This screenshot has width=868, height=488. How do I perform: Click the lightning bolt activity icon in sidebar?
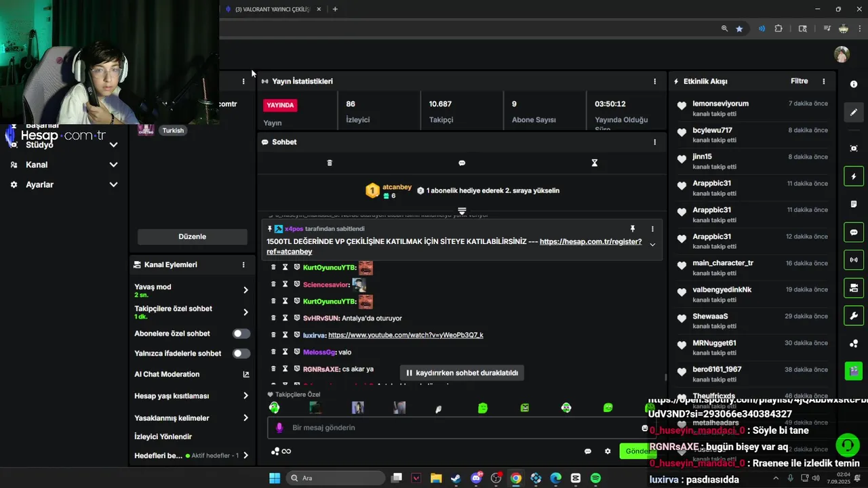tap(854, 177)
